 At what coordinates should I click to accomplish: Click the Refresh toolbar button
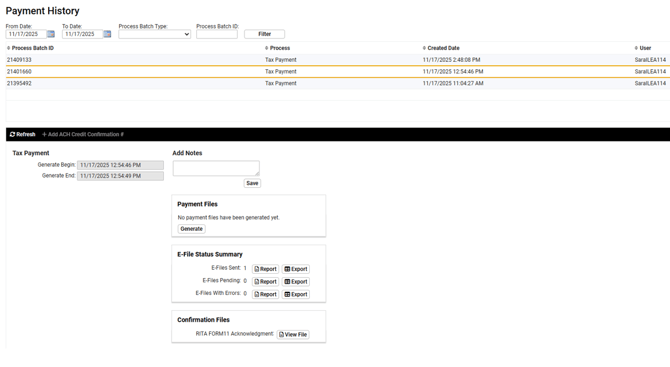22,134
